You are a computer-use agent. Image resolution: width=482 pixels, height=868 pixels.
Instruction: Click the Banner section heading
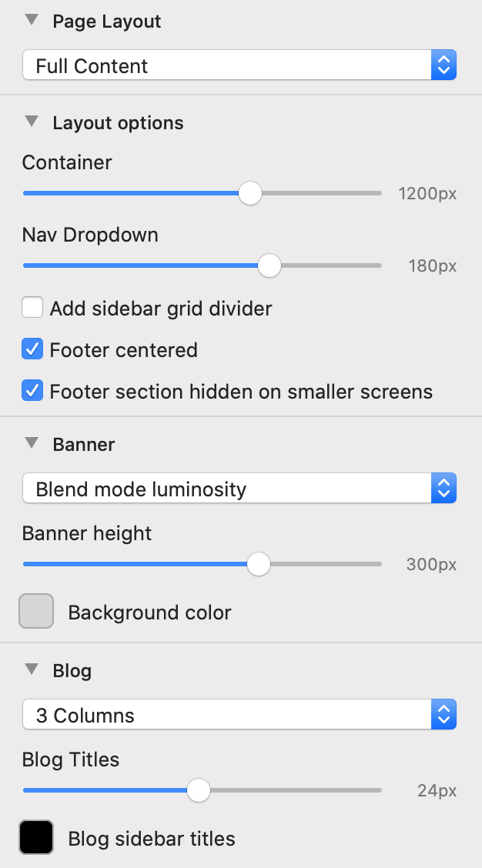[x=84, y=445]
